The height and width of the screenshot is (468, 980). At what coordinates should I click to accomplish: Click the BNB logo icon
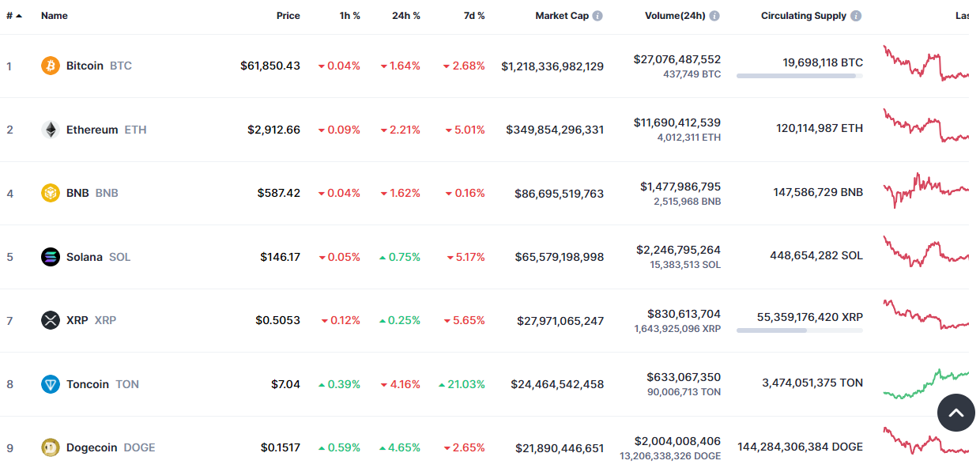(x=51, y=193)
